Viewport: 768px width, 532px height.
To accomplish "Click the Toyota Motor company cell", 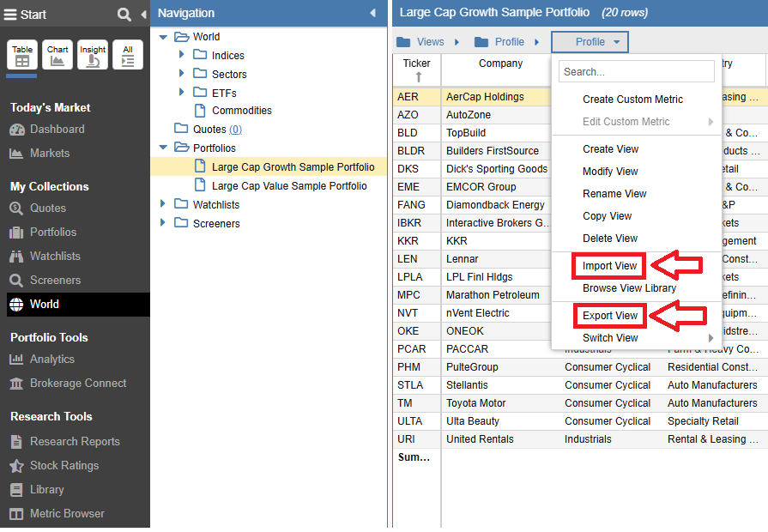I will coord(475,403).
